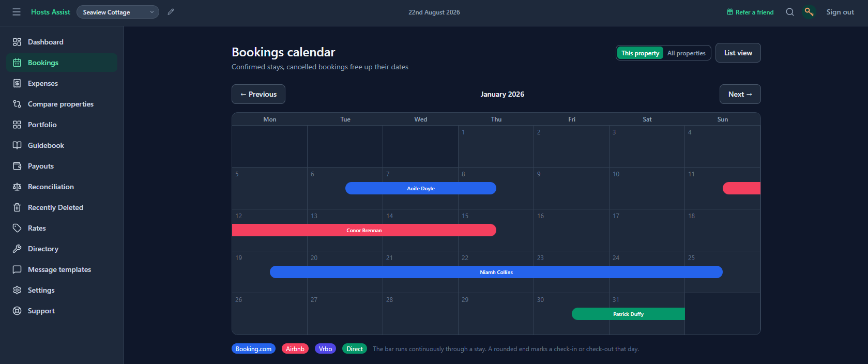Image resolution: width=868 pixels, height=364 pixels.
Task: Click the gift icon beside Refer a friend
Action: 730,12
